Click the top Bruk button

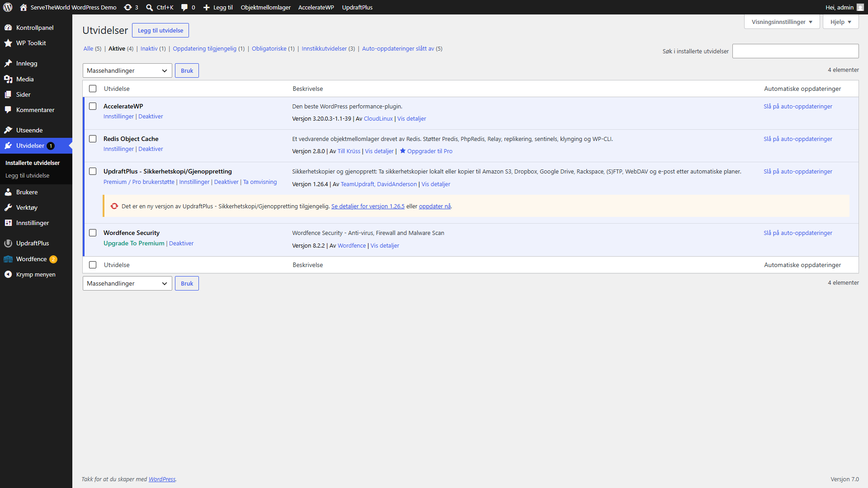pos(187,70)
